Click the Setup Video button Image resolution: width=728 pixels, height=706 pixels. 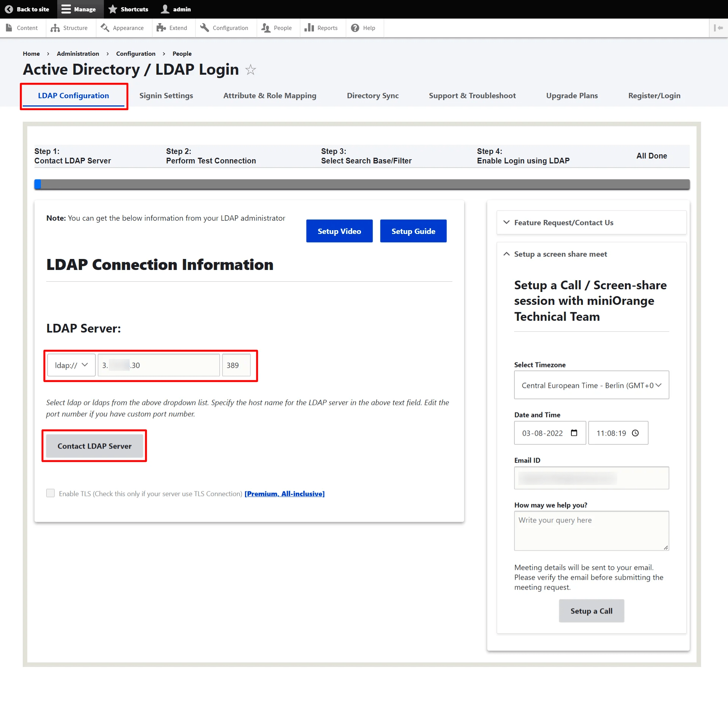click(339, 231)
